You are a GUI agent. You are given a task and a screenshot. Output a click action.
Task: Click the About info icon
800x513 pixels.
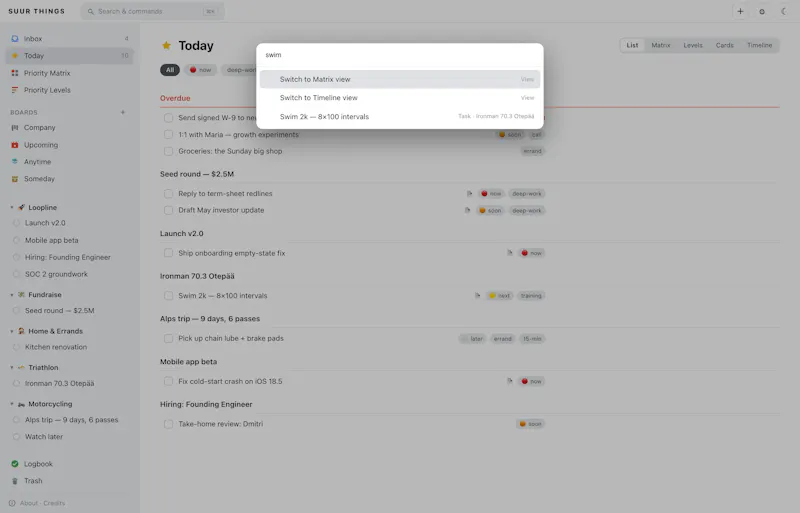(x=12, y=503)
